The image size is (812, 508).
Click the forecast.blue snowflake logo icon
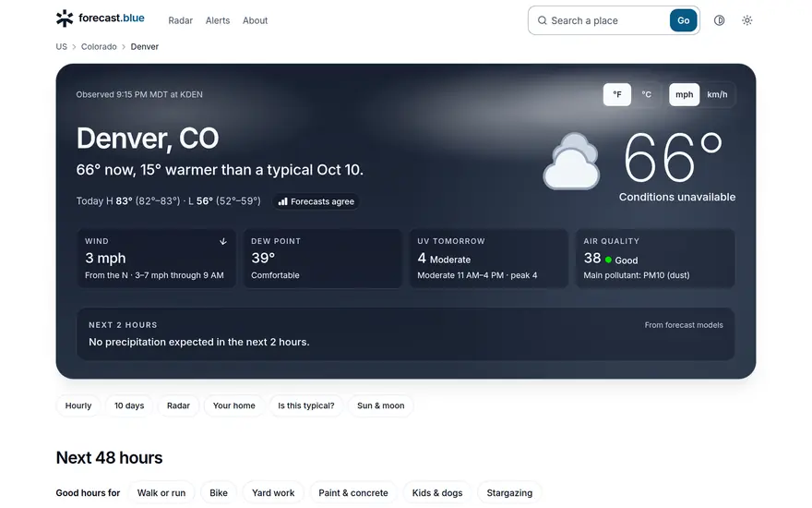65,18
